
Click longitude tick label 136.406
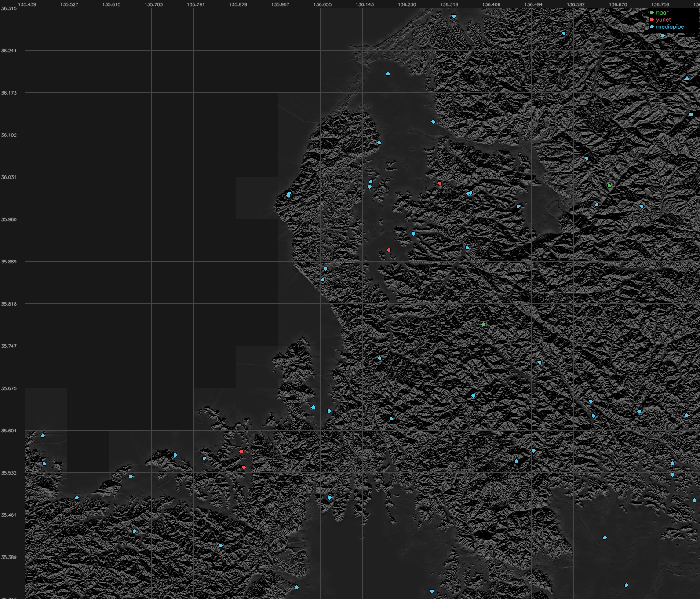[x=492, y=4]
